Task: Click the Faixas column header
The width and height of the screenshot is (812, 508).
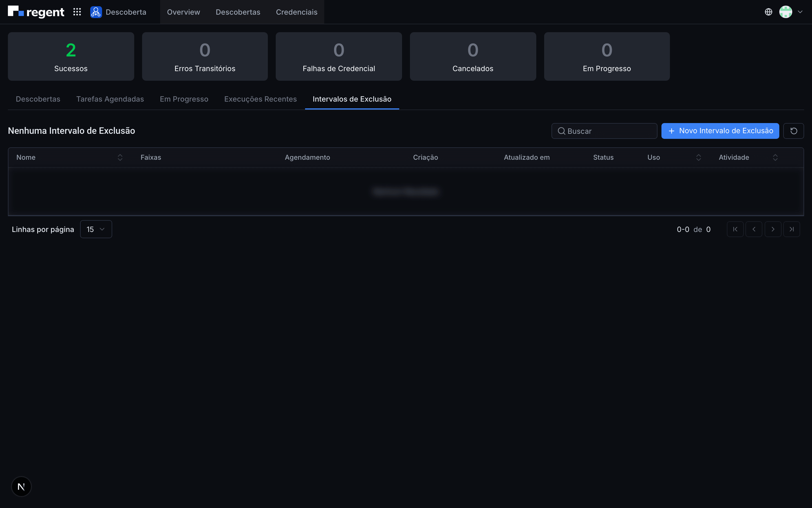Action: (x=151, y=157)
